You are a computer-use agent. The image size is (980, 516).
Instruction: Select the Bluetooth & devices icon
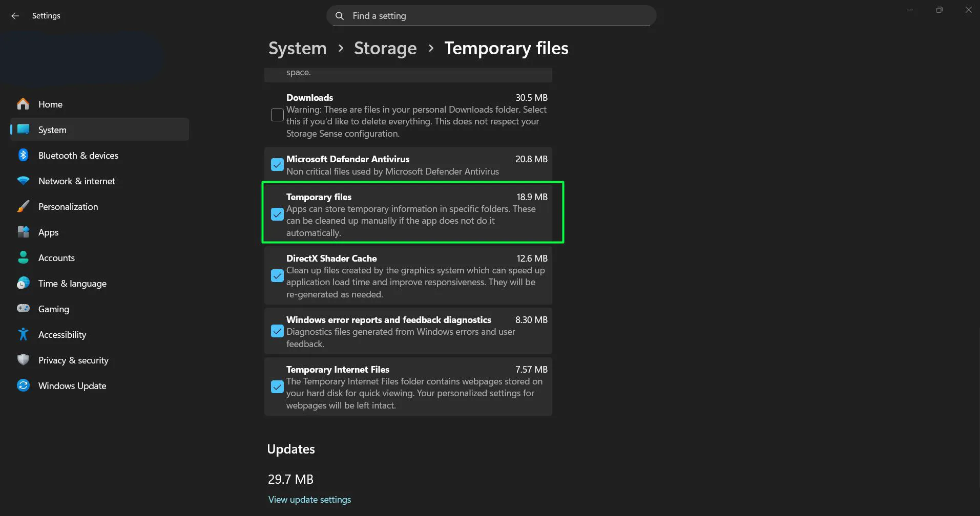tap(23, 155)
